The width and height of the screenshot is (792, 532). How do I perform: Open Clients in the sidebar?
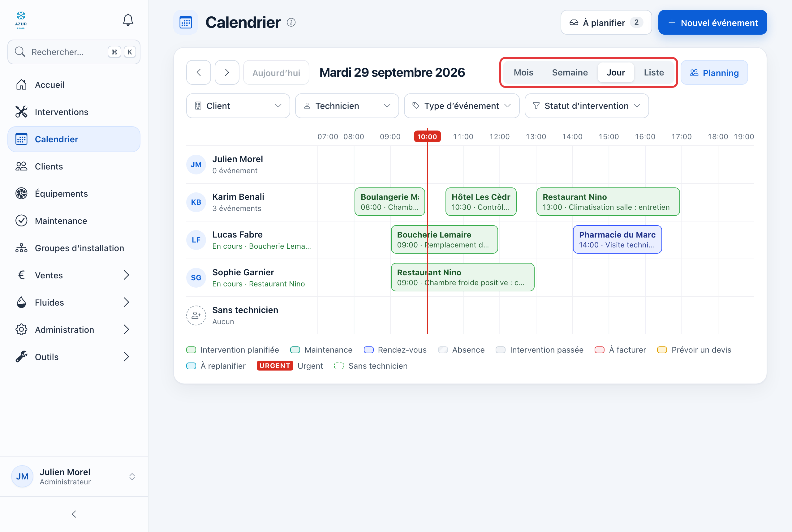pyautogui.click(x=74, y=166)
